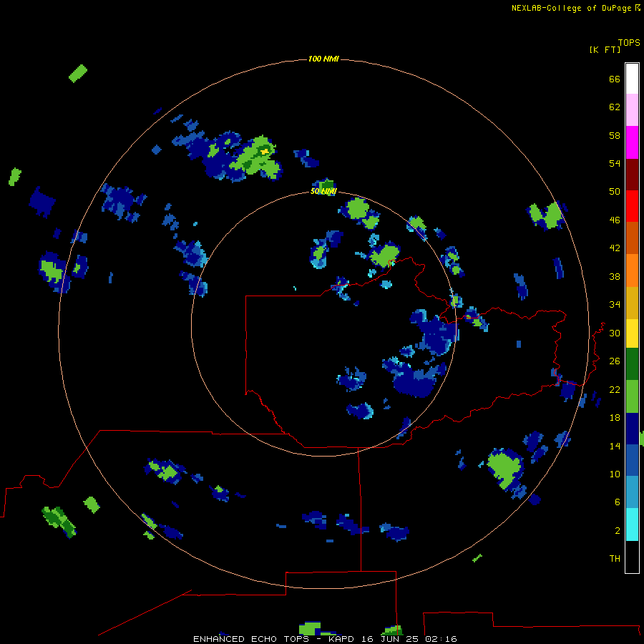Click the 100 NMI range ring label
Viewport: 644px width, 644px height.
(323, 59)
